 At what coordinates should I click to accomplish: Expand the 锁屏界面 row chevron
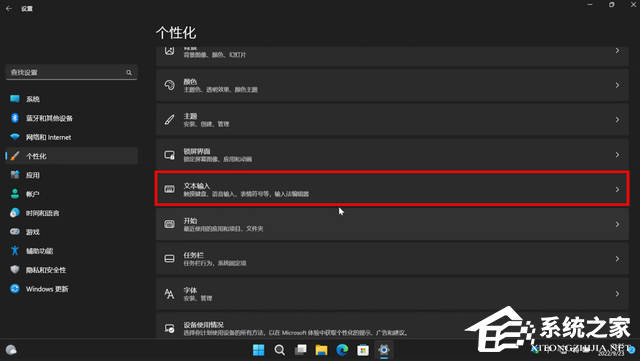click(x=617, y=155)
